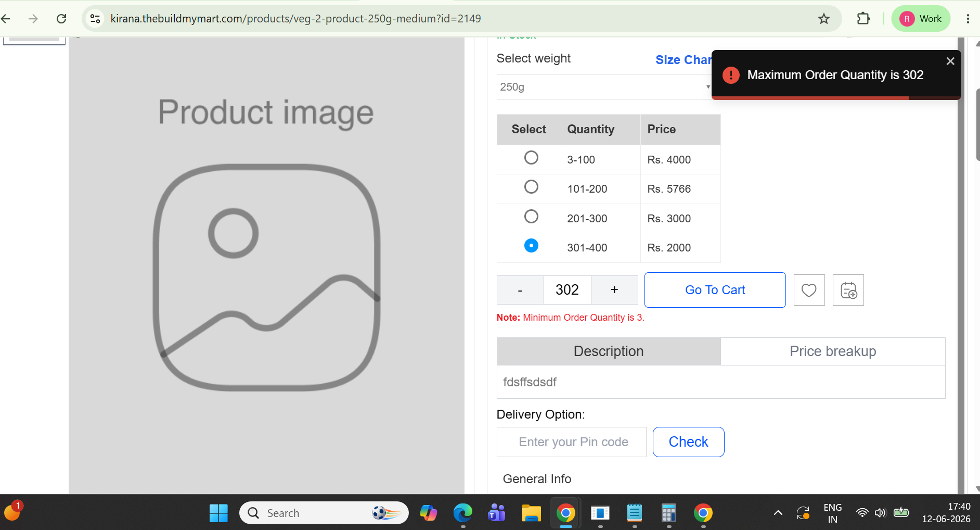The image size is (980, 530).
Task: Click the Rs. 2000 price cell
Action: click(680, 248)
